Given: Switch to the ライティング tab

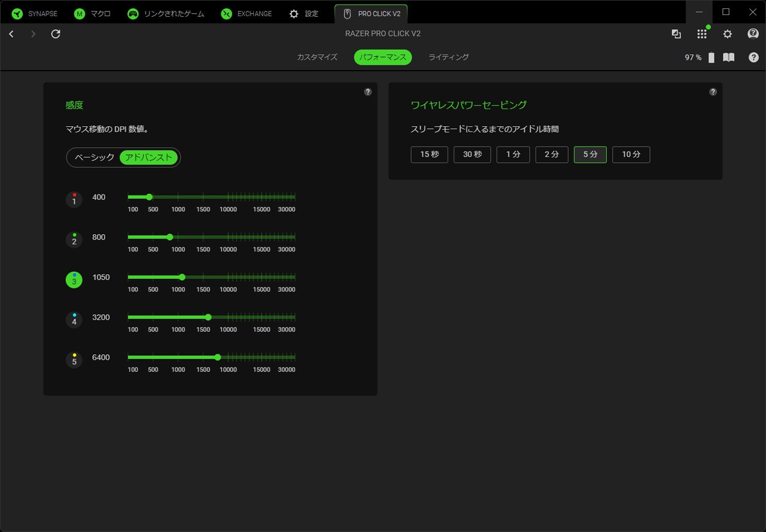Looking at the screenshot, I should coord(449,57).
